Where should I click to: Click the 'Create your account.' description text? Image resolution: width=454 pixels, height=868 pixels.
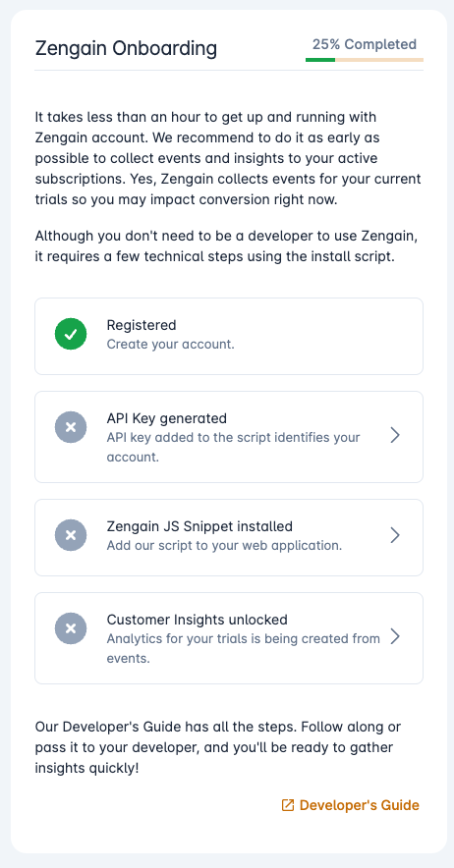(x=171, y=345)
